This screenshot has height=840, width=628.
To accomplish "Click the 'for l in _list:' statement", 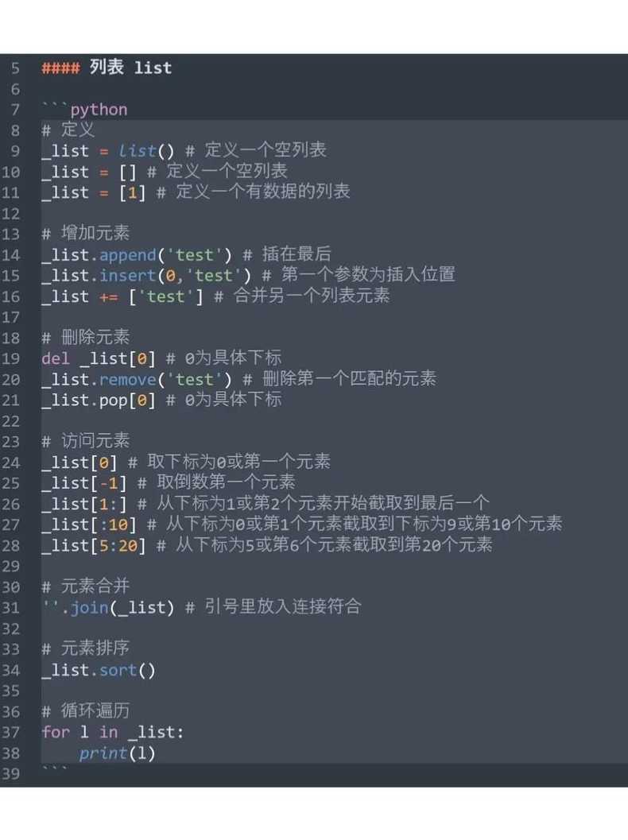I will click(113, 732).
